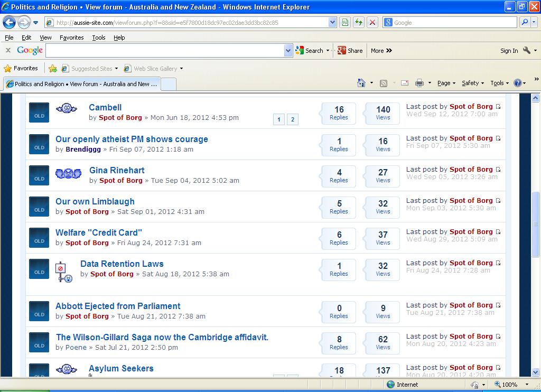
Task: Click the Print icon in command bar
Action: point(419,83)
